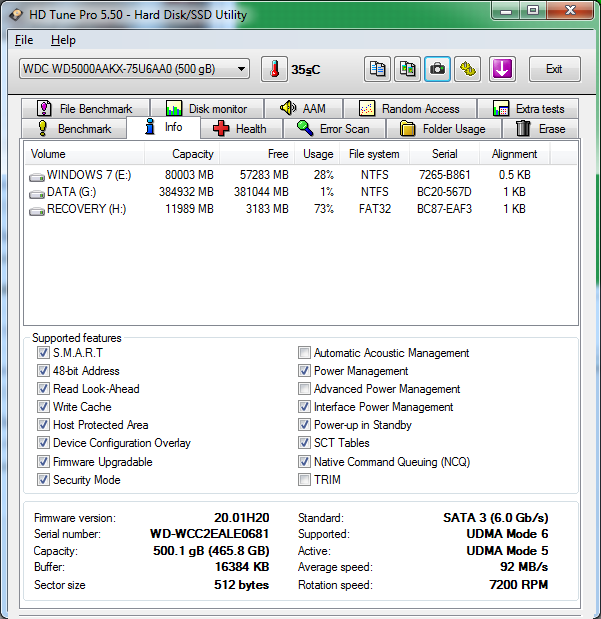Toggle the SCT Tables checkbox
Viewport: 601px width, 619px height.
click(x=304, y=443)
